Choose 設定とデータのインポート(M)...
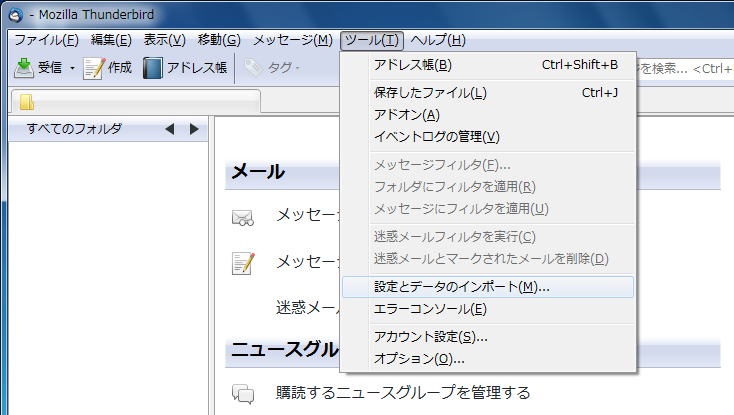Image resolution: width=734 pixels, height=415 pixels. pyautogui.click(x=488, y=287)
